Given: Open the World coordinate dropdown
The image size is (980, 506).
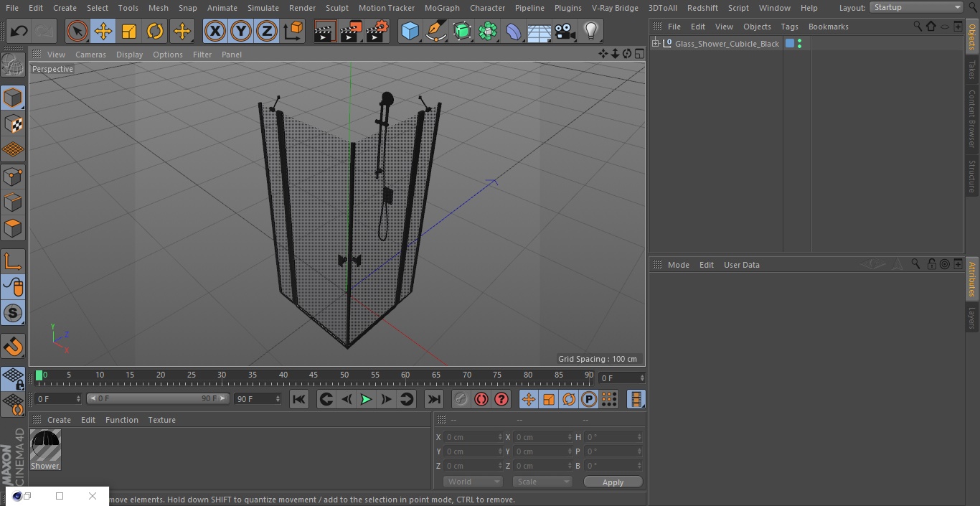Looking at the screenshot, I should [x=473, y=482].
